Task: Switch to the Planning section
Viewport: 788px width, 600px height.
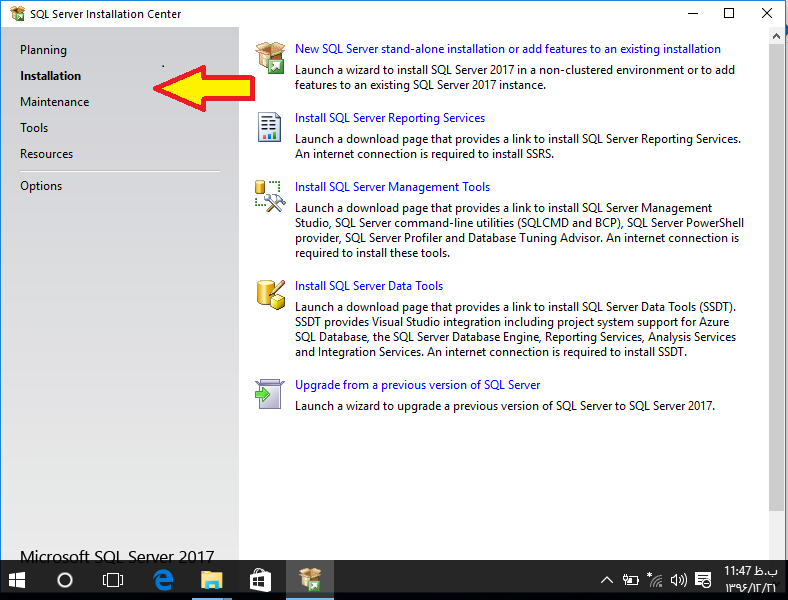Action: pyautogui.click(x=43, y=50)
